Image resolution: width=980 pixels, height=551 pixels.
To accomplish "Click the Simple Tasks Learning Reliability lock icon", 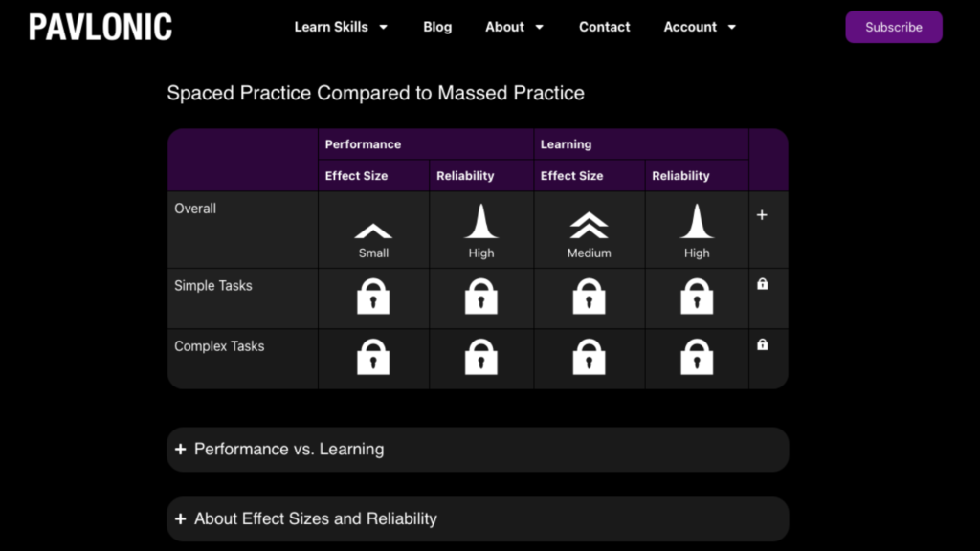I will [x=697, y=298].
